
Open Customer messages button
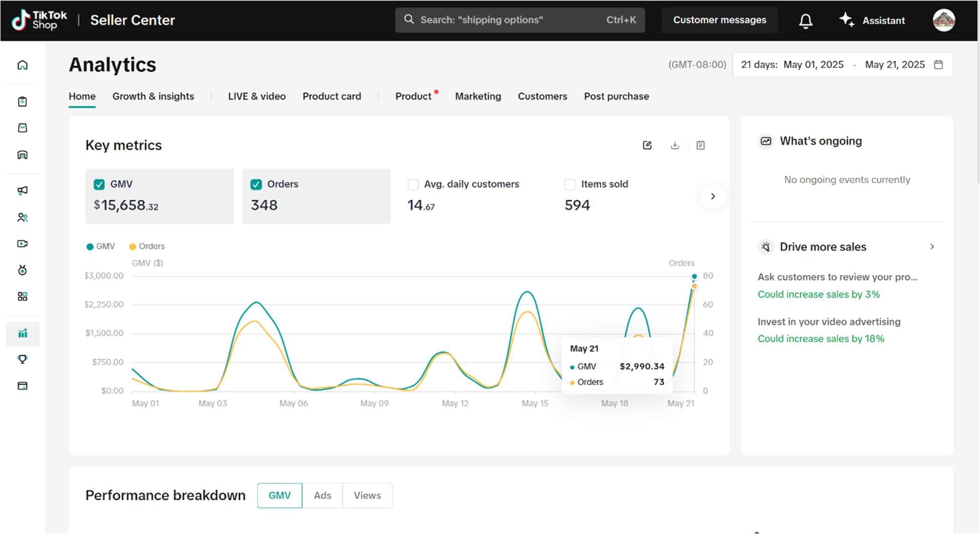pos(719,20)
